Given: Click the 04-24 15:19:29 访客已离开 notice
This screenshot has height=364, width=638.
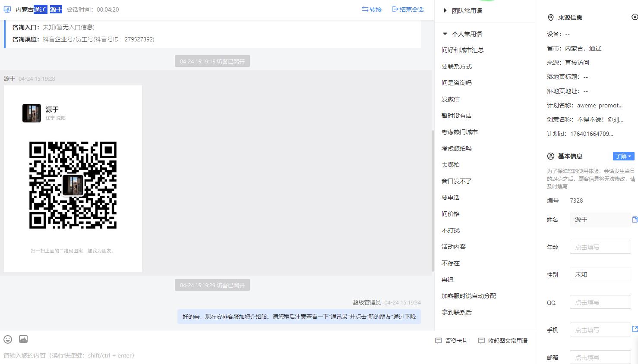Looking at the screenshot, I should pyautogui.click(x=212, y=285).
